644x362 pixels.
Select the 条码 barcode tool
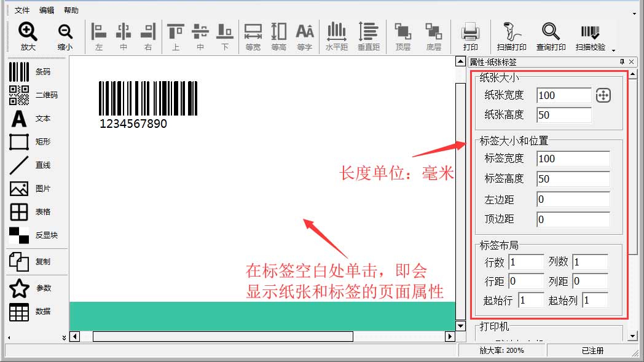(x=29, y=72)
